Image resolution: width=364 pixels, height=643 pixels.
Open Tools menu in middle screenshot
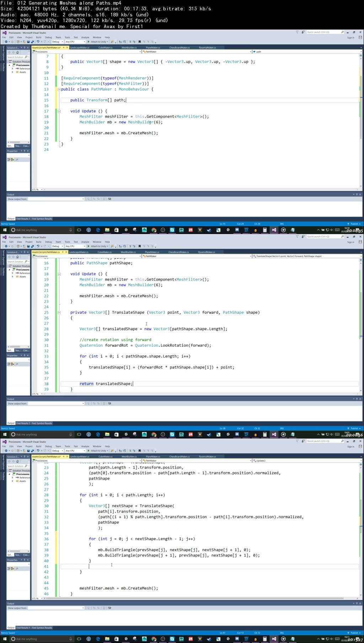point(67,242)
